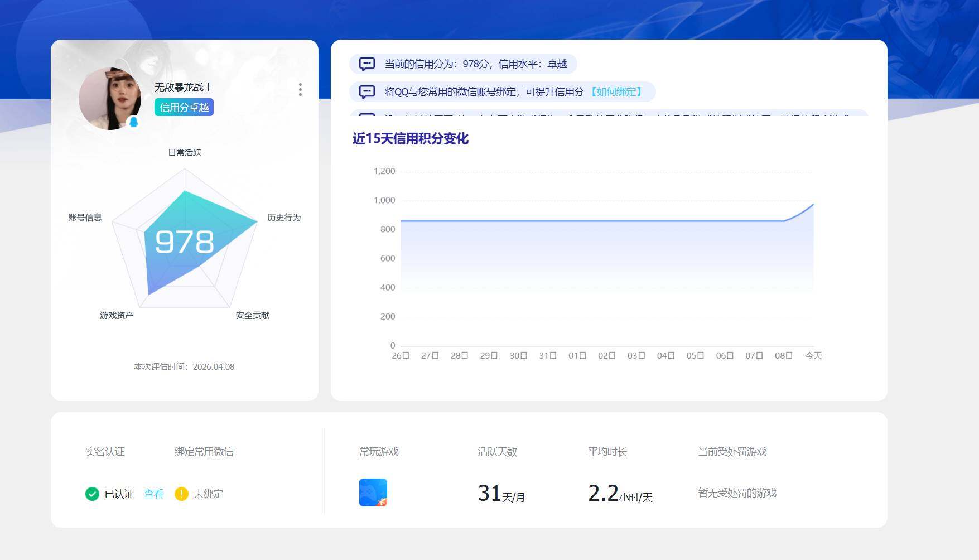Screen dimensions: 979x560
Task: Select the 账号信息 radar axis label
Action: [85, 218]
